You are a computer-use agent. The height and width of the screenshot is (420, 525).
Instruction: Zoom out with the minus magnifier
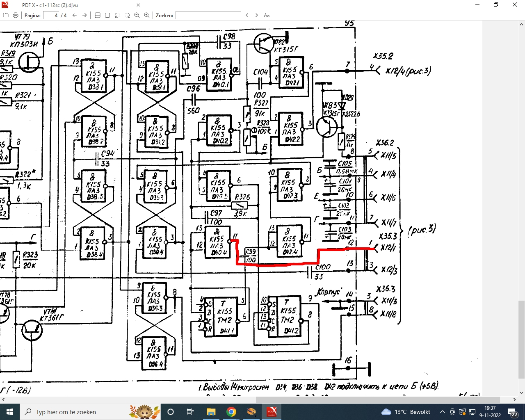click(137, 15)
